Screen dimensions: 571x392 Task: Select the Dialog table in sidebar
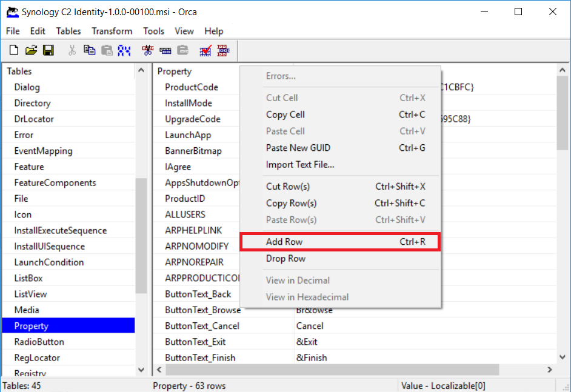coord(30,87)
